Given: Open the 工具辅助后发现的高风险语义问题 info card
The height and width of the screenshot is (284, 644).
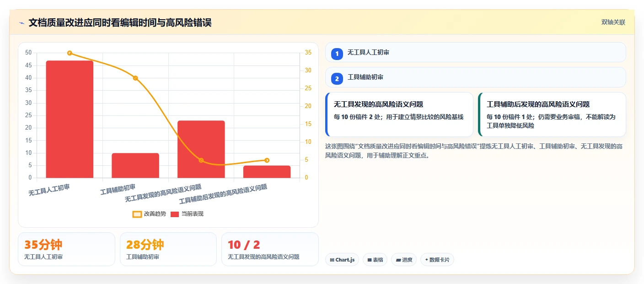Looking at the screenshot, I should [552, 115].
